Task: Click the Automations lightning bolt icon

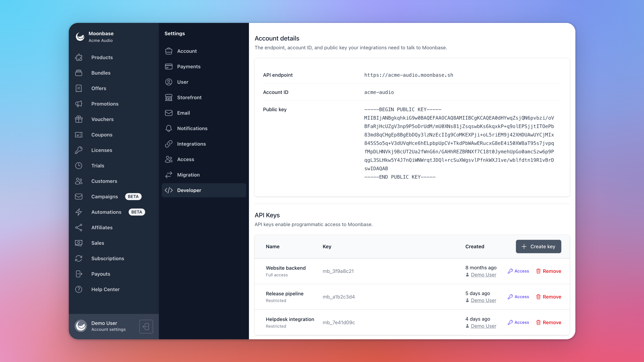Action: pos(79,212)
